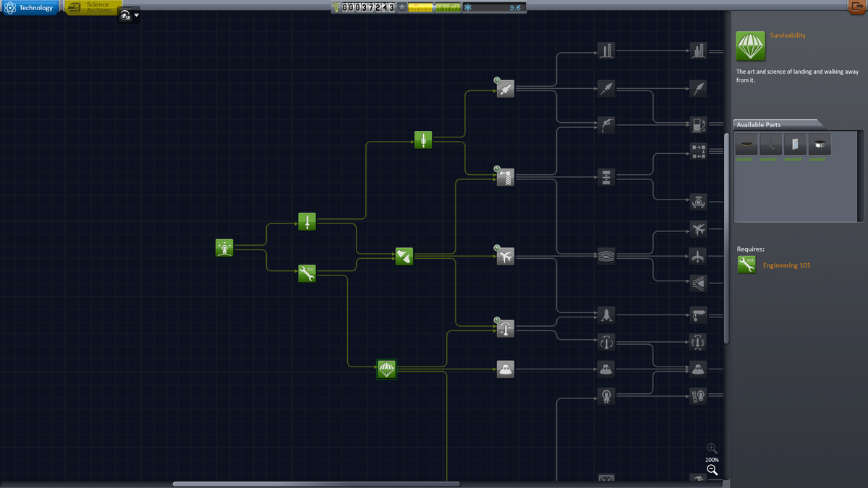Click the Available Parts list scrollbar
Image resolution: width=868 pixels, height=488 pixels.
[860, 176]
